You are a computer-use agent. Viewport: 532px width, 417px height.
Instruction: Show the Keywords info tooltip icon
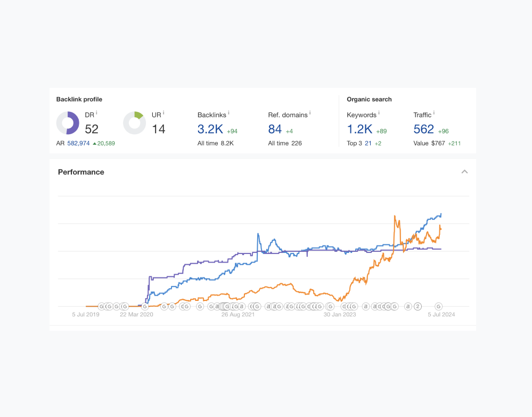click(379, 113)
